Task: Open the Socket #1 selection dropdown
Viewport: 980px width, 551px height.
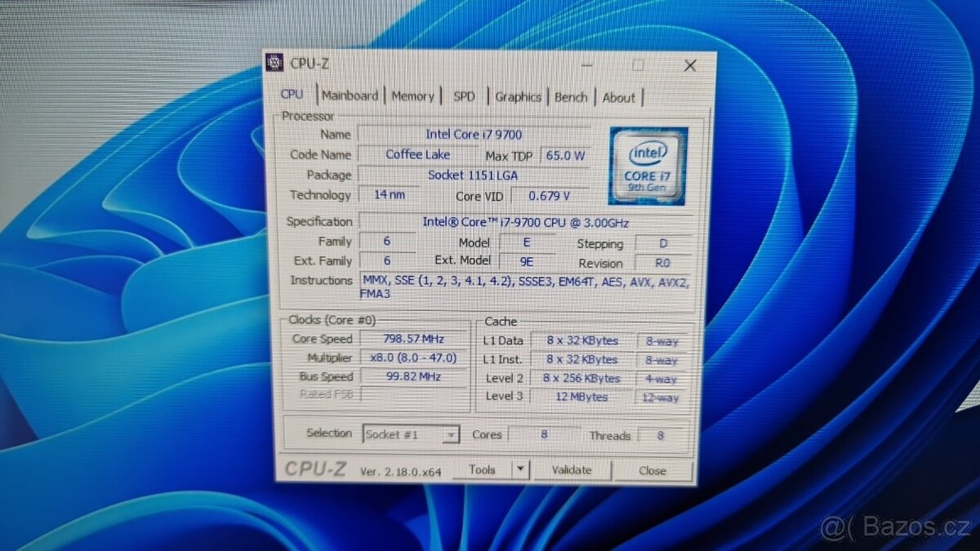Action: coord(411,434)
